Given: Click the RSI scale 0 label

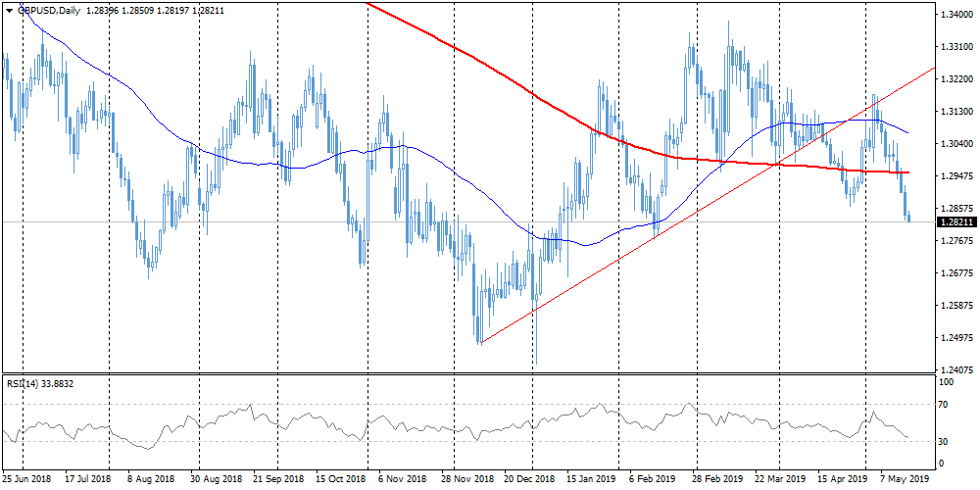Looking at the screenshot, I should click(943, 464).
